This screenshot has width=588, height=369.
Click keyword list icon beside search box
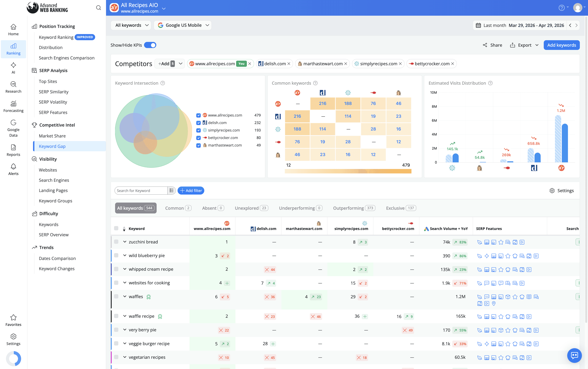pyautogui.click(x=171, y=191)
